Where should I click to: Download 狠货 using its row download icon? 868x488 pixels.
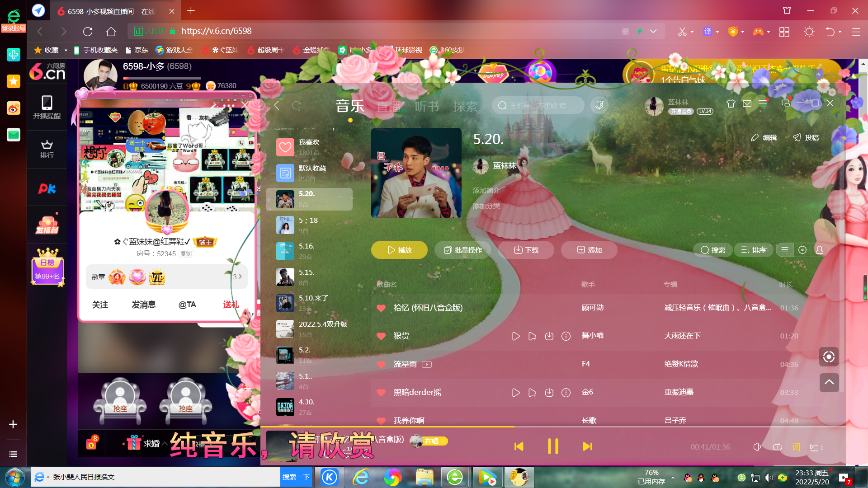pyautogui.click(x=549, y=336)
